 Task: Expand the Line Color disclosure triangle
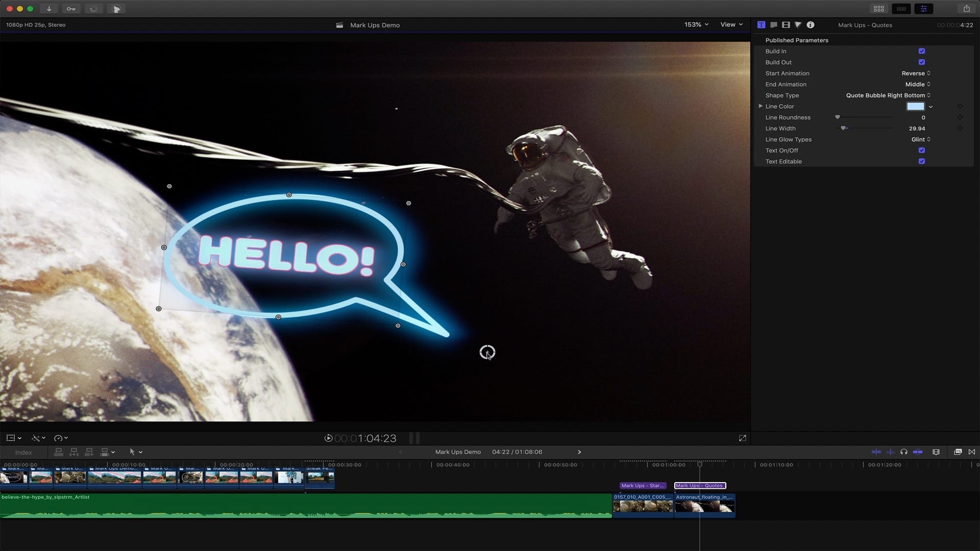click(x=761, y=106)
